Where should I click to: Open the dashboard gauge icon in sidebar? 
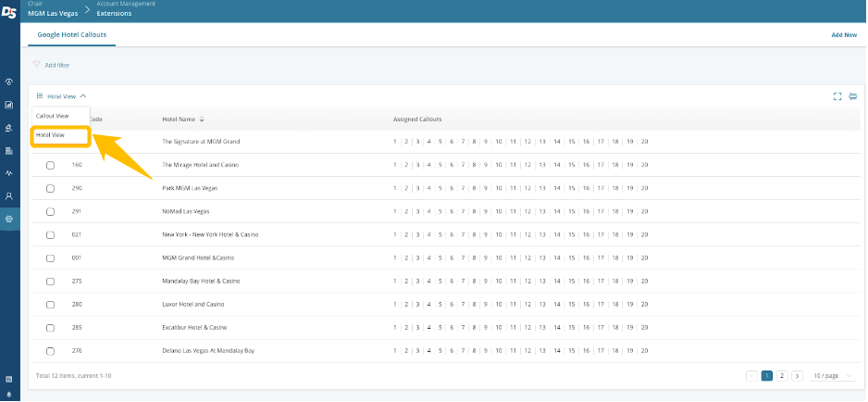click(9, 82)
